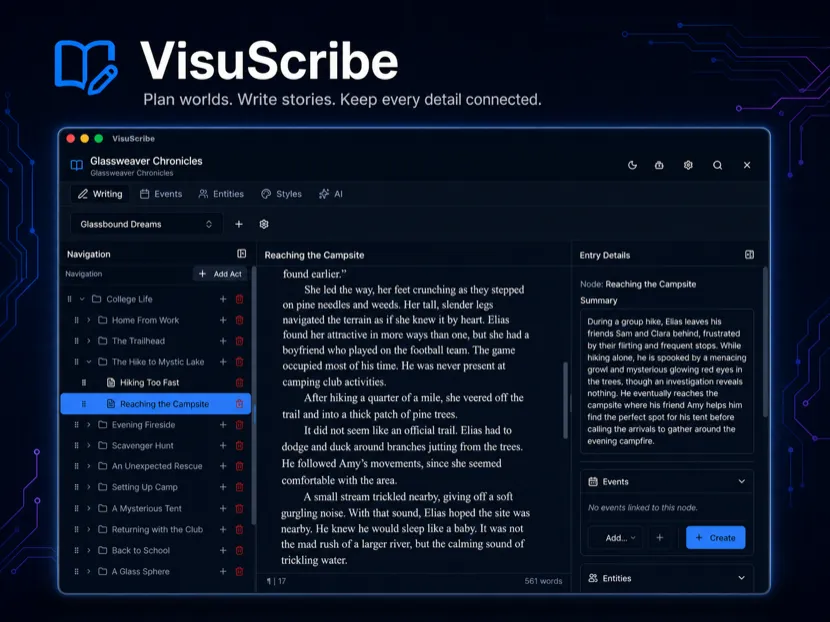This screenshot has height=622, width=830.
Task: Click into the Summary text box
Action: pyautogui.click(x=667, y=381)
